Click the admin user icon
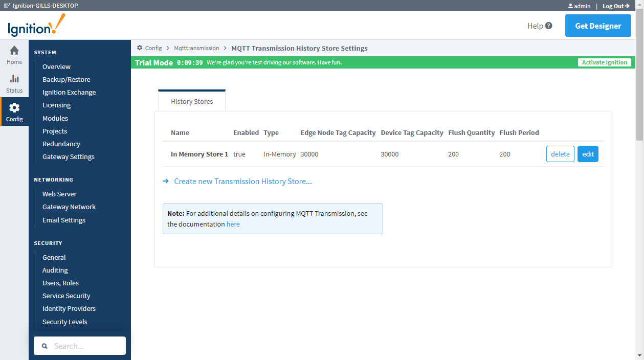Screen dimensions: 644x360 [570, 6]
